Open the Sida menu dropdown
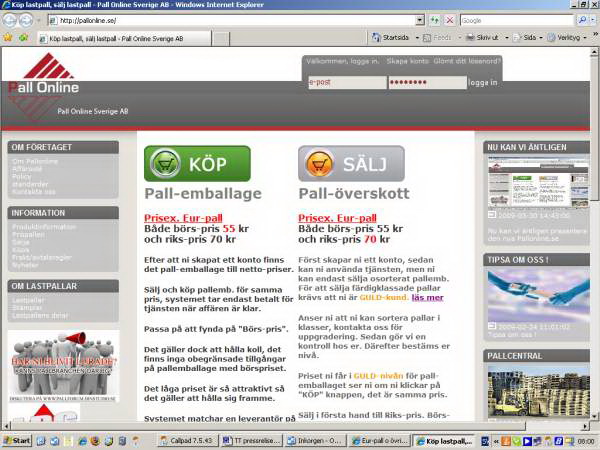 pyautogui.click(x=528, y=38)
